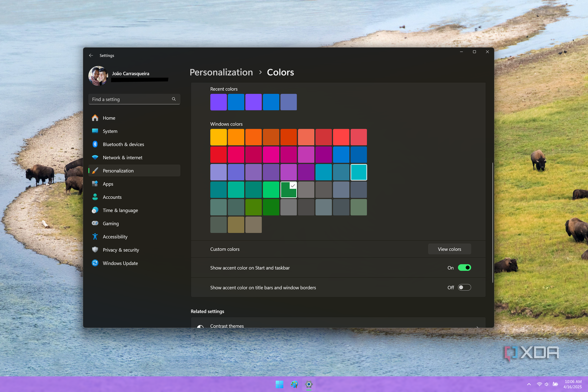This screenshot has height=392, width=588.
Task: Open the Home settings page
Action: 109,118
